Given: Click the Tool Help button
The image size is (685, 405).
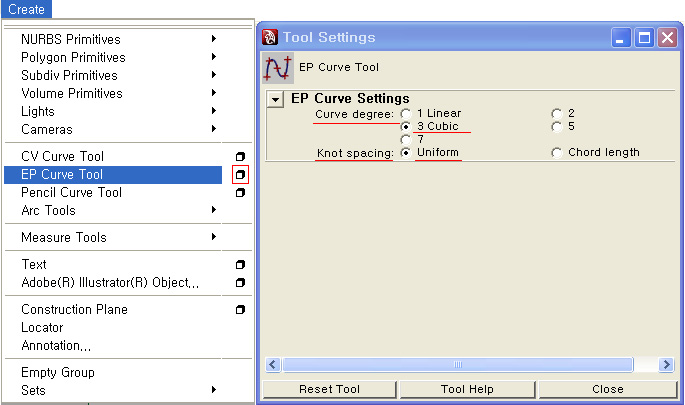Looking at the screenshot, I should pos(467,389).
